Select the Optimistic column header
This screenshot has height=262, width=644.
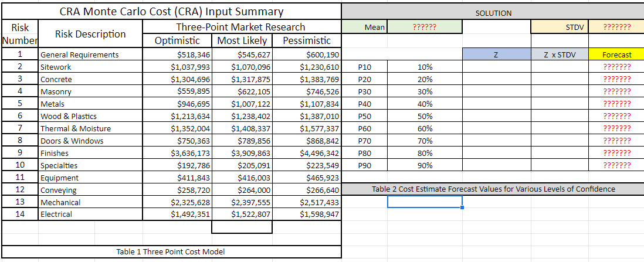pyautogui.click(x=177, y=40)
